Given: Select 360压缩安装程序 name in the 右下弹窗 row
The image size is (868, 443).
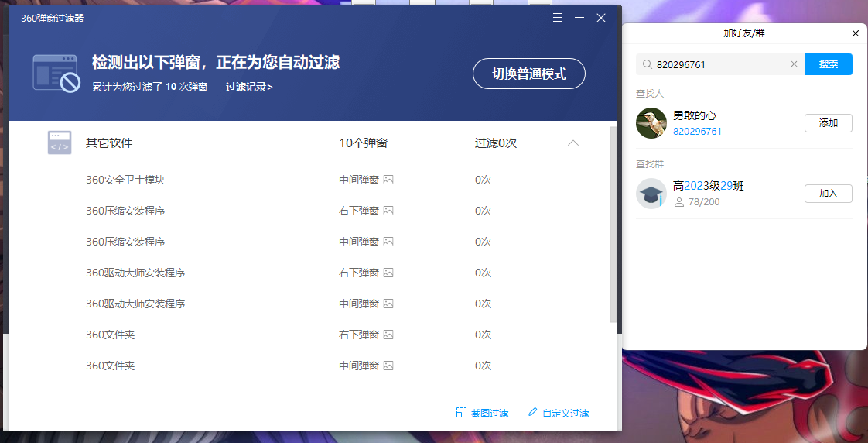Looking at the screenshot, I should pos(125,211).
